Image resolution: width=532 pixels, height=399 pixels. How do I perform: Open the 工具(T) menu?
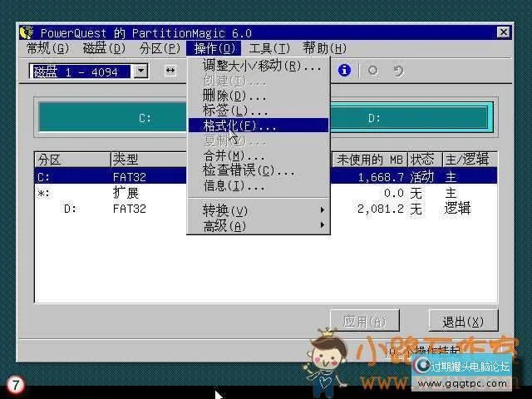tap(269, 48)
